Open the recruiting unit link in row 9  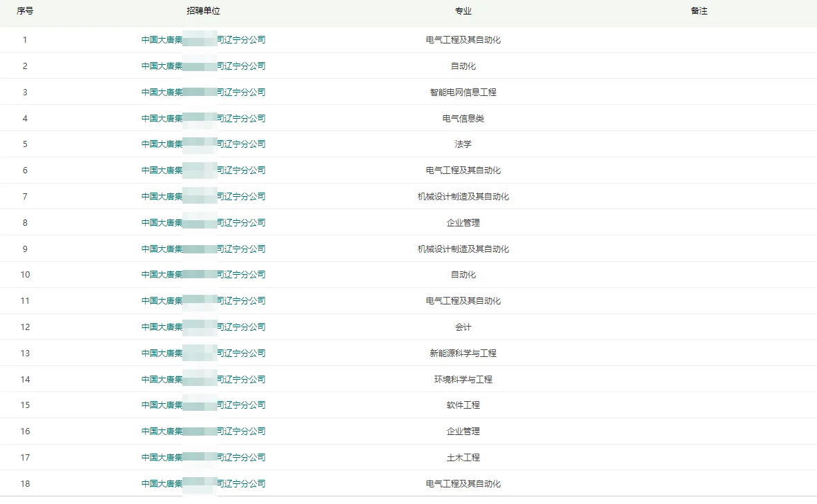pyautogui.click(x=203, y=249)
